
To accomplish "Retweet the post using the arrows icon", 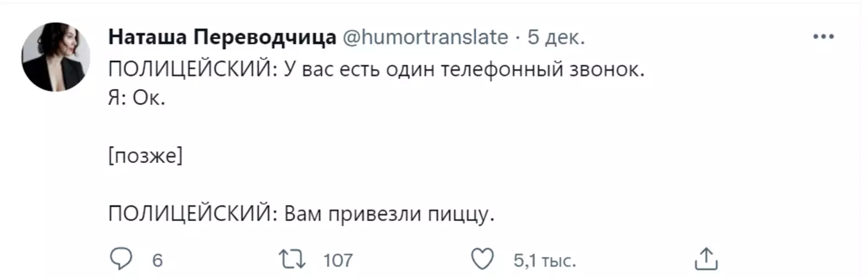I will (x=292, y=260).
